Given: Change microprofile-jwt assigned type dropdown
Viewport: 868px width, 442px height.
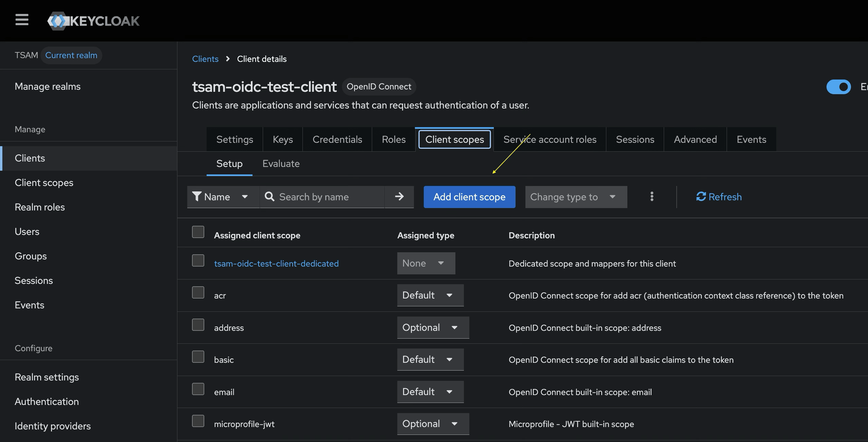Looking at the screenshot, I should point(433,424).
